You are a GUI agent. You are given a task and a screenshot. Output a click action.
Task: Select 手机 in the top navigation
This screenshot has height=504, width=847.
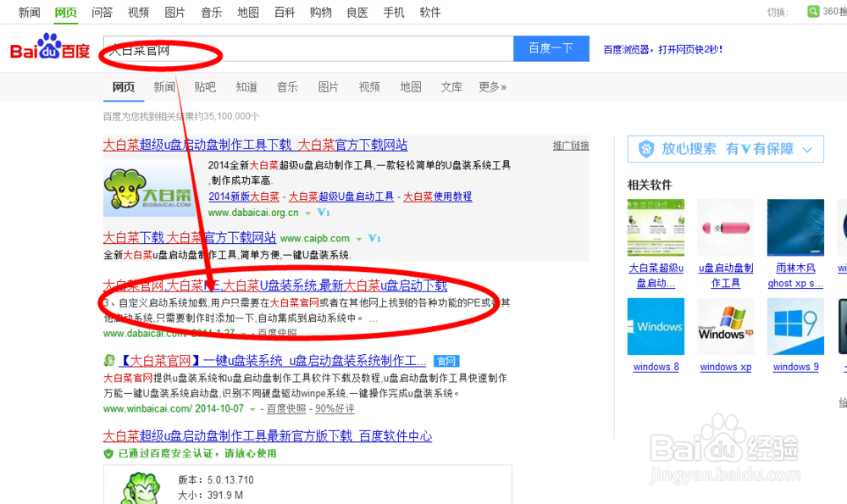click(x=394, y=12)
